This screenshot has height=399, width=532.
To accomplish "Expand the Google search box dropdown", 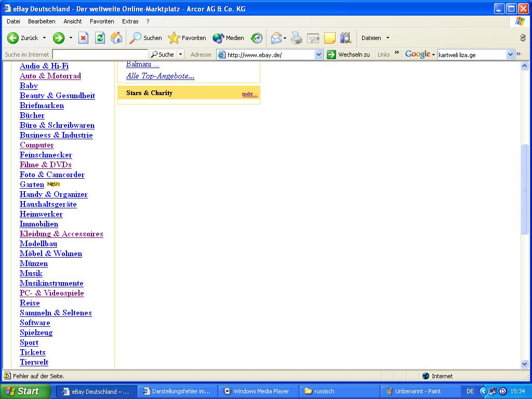I will coord(510,55).
